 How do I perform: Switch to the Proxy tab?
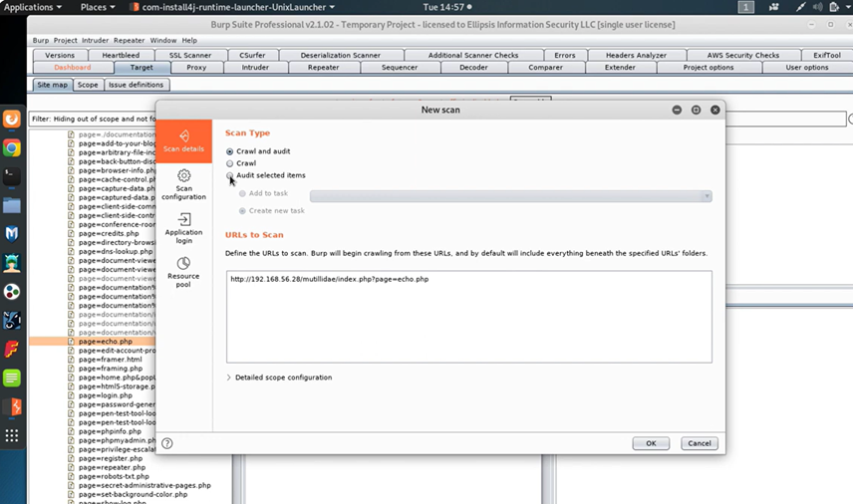pyautogui.click(x=196, y=68)
